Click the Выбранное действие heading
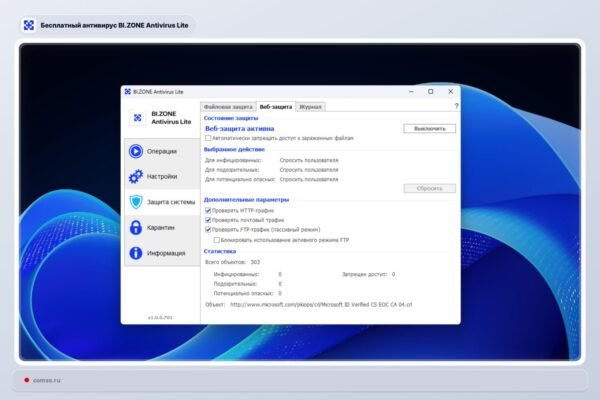The width and height of the screenshot is (600, 400). pyautogui.click(x=234, y=149)
